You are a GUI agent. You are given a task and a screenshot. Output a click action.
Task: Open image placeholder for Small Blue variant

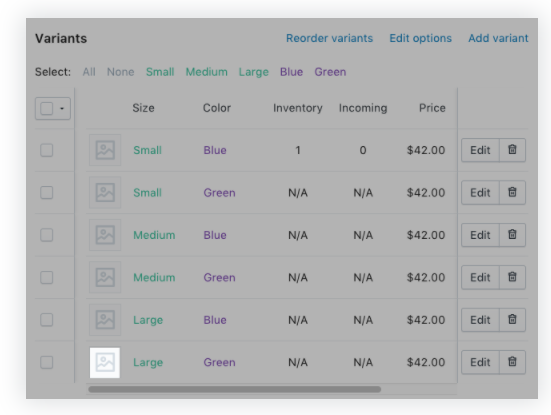[105, 150]
